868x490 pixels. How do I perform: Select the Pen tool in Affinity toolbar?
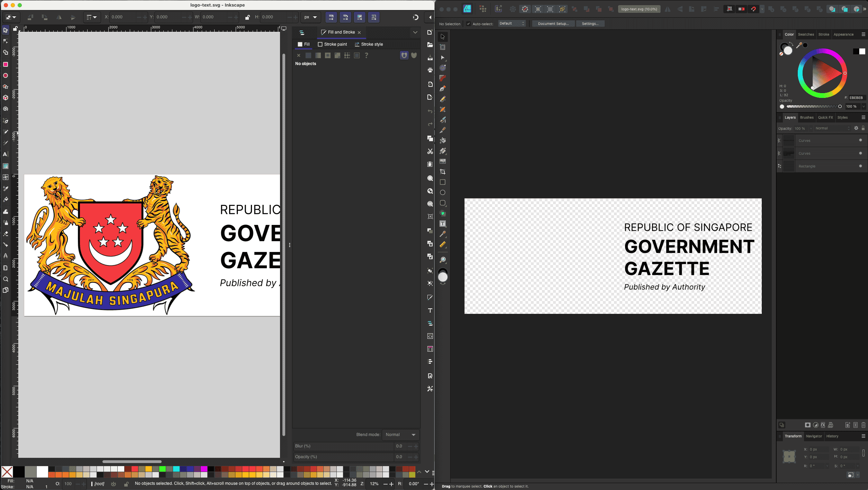pos(443,89)
